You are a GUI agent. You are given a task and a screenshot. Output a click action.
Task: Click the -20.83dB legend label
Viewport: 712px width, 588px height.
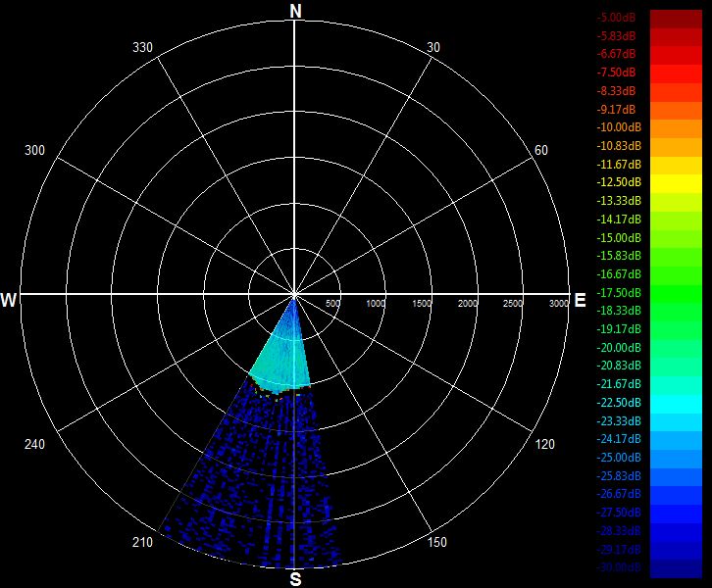tap(619, 366)
